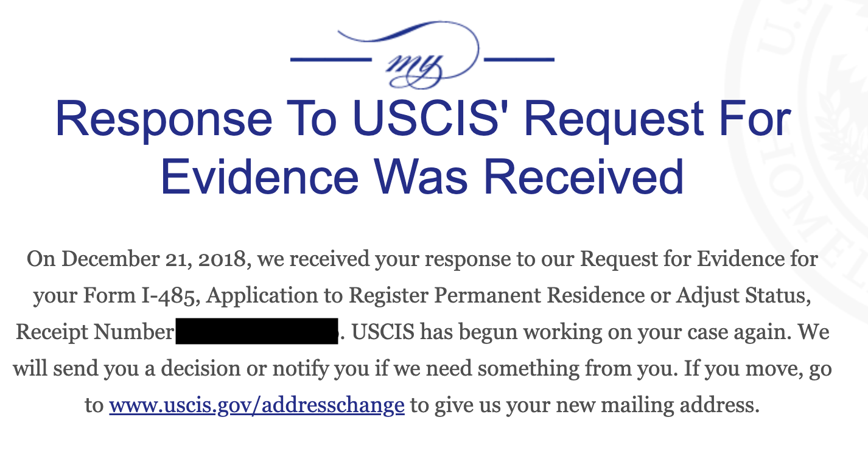Click the date 'December 21, 2018'

pos(155,260)
